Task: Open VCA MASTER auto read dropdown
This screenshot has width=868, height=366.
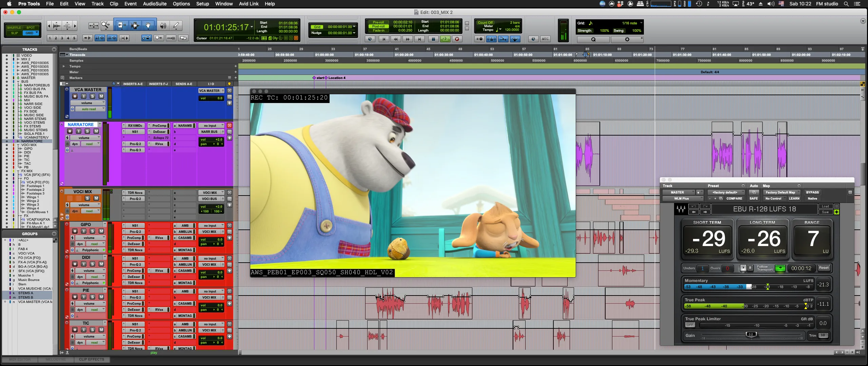Action: [x=90, y=109]
